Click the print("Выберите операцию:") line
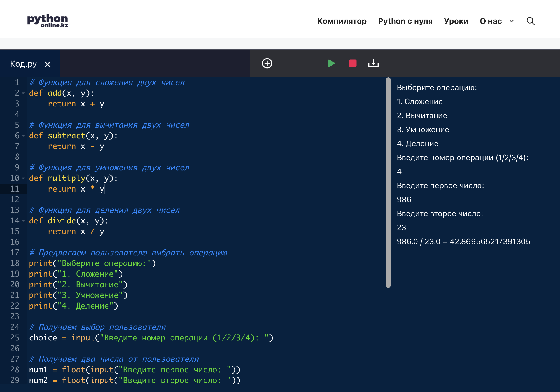Image resolution: width=560 pixels, height=392 pixels. [92, 263]
